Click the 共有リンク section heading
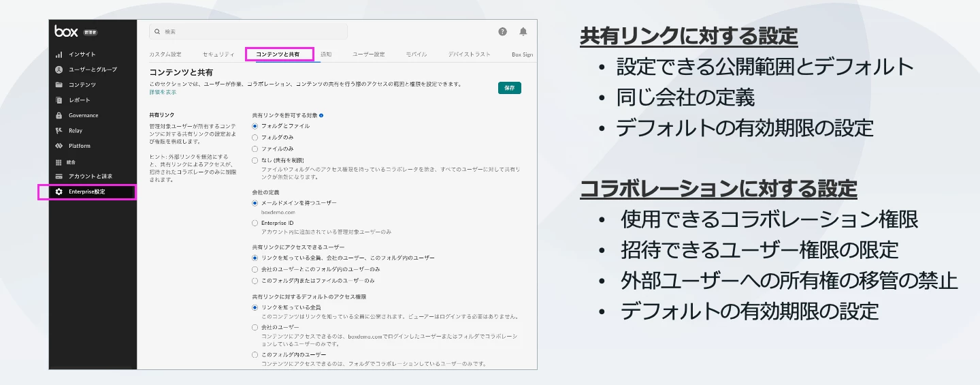 (x=162, y=116)
